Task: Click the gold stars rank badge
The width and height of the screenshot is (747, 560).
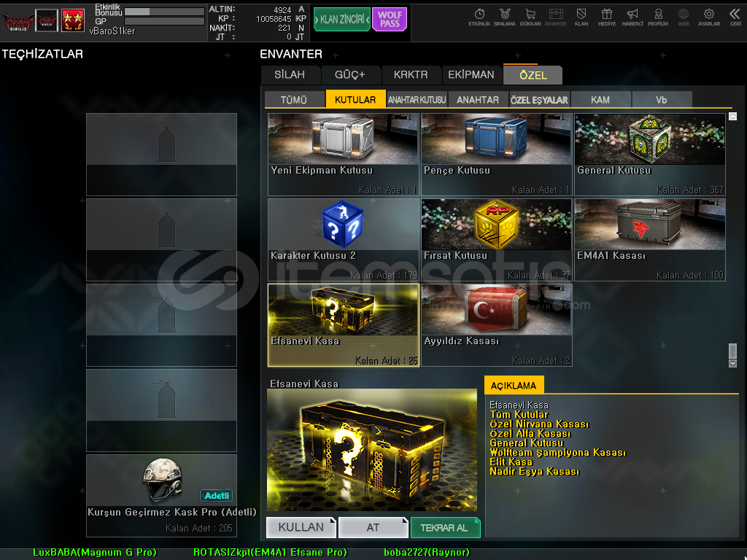Action: [73, 20]
